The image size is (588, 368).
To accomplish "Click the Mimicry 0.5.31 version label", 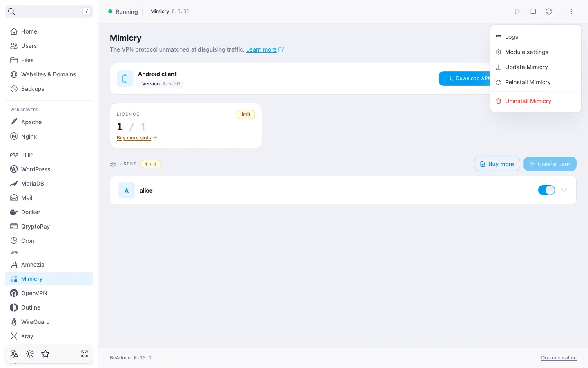I will point(170,11).
